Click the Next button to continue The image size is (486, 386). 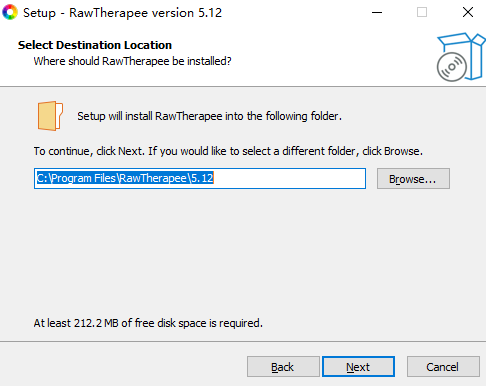coord(358,367)
